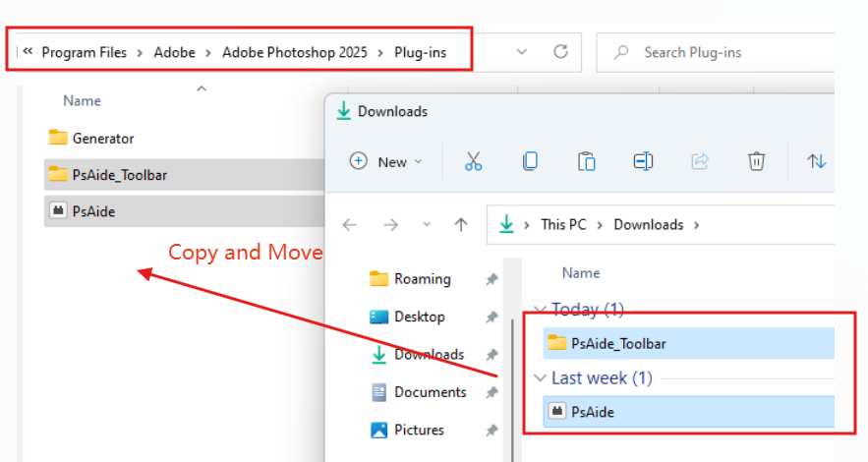Click Program Files breadcrumb segment
The image size is (868, 462).
(x=84, y=53)
